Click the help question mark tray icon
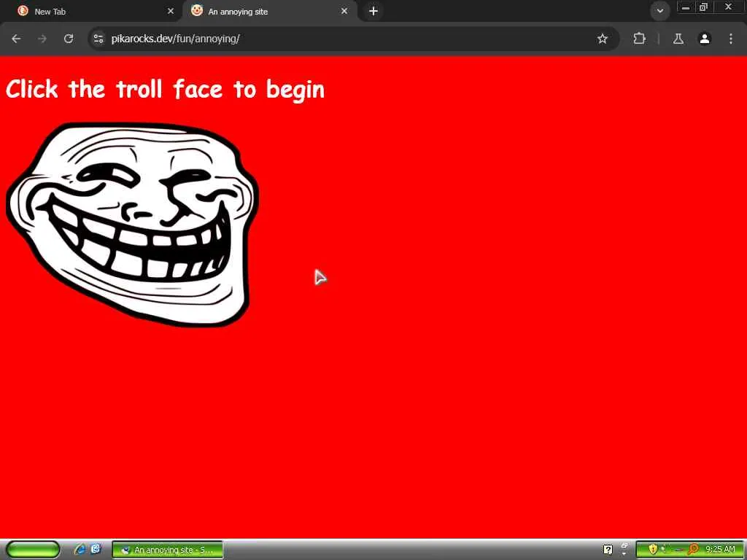This screenshot has height=560, width=747. 608,550
